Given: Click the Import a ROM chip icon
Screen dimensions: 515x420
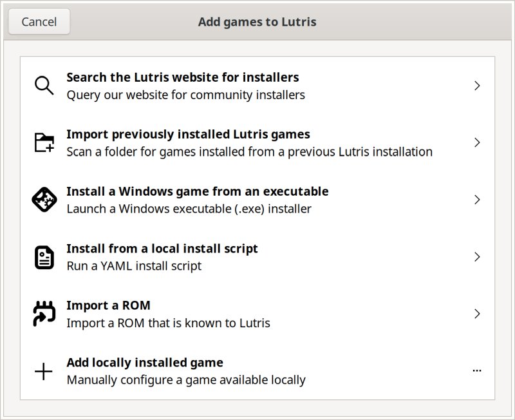Looking at the screenshot, I should click(x=44, y=314).
